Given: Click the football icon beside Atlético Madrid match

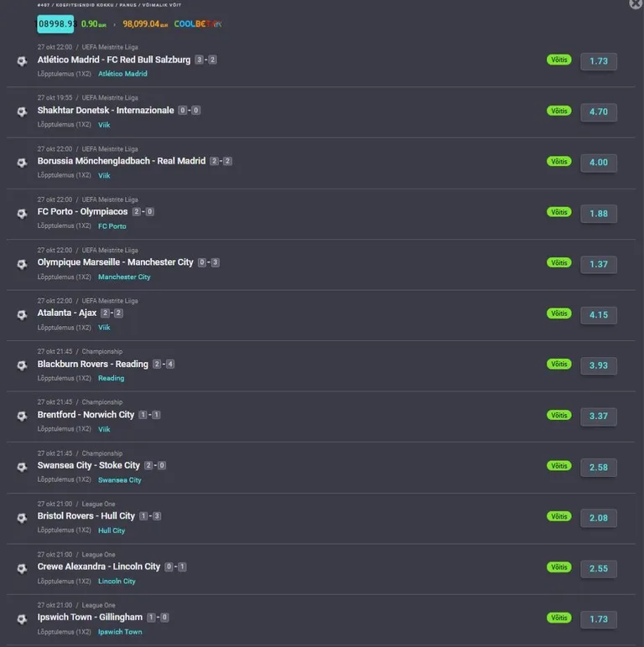Looking at the screenshot, I should [x=23, y=61].
